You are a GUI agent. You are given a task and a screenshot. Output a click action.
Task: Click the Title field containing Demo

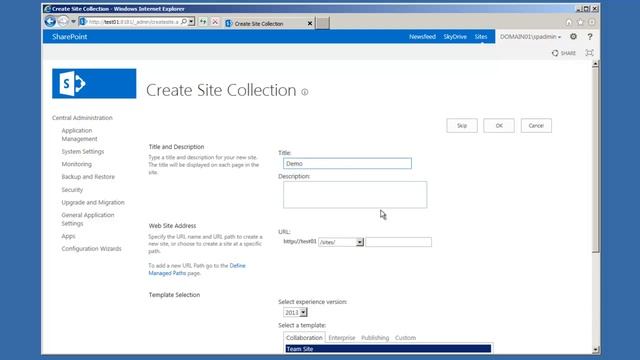[x=347, y=163]
